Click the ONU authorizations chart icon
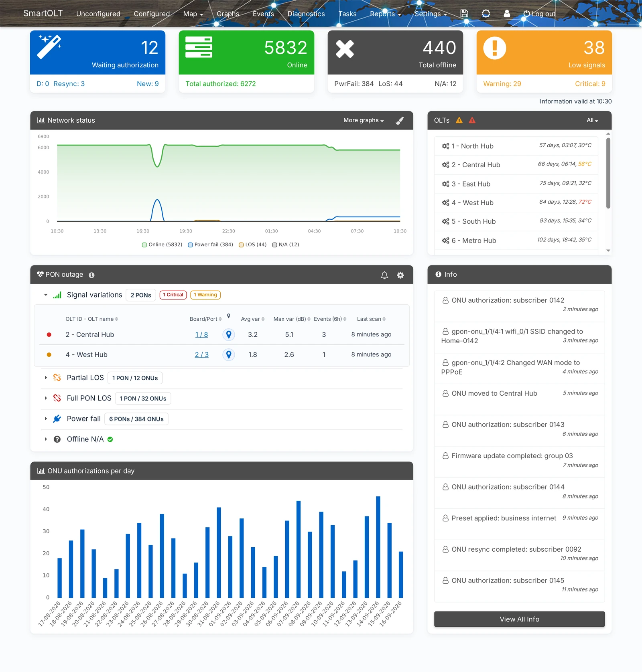This screenshot has height=672, width=642. (41, 471)
